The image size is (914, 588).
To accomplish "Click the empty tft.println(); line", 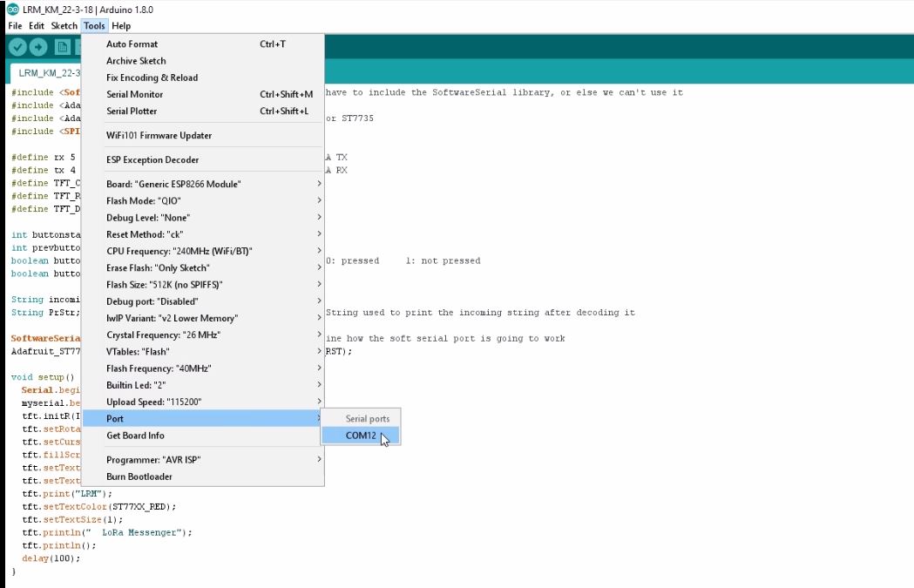I will 59,545.
